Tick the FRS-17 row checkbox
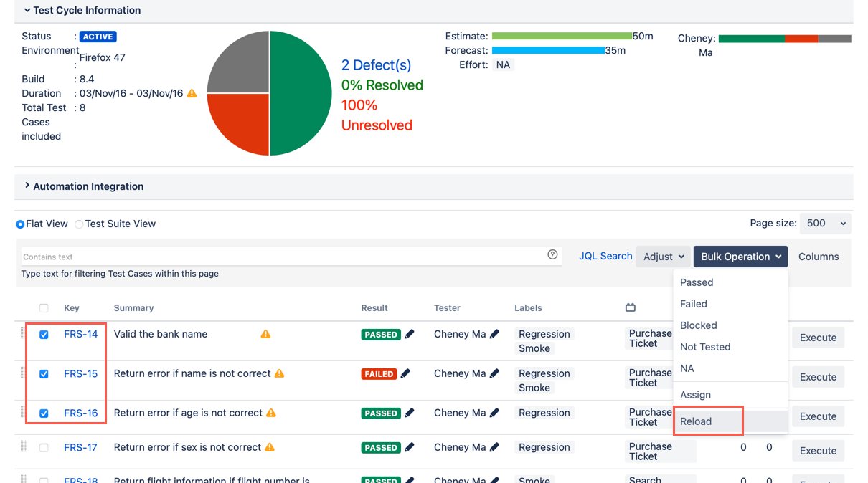The image size is (868, 483). tap(44, 448)
